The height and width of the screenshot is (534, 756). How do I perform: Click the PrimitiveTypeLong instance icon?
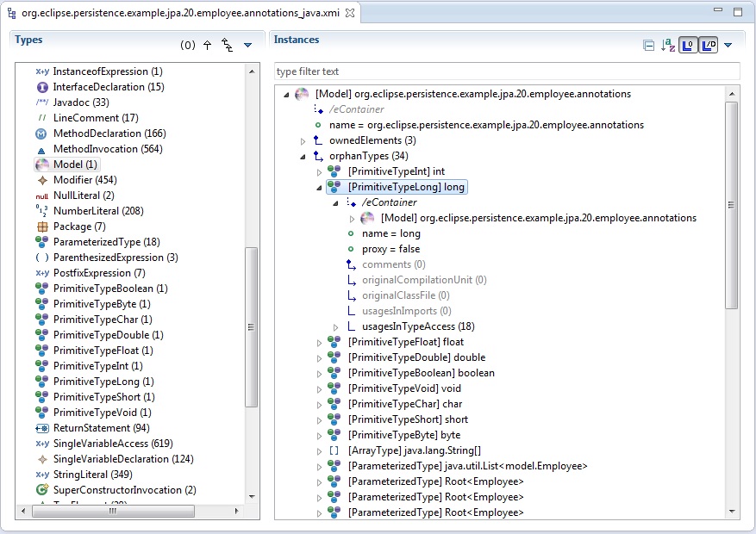[334, 186]
